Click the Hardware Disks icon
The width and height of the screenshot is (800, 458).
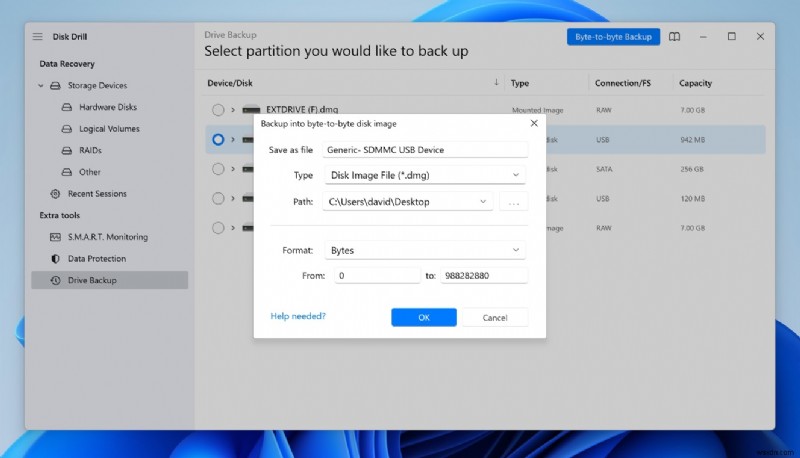(x=67, y=107)
